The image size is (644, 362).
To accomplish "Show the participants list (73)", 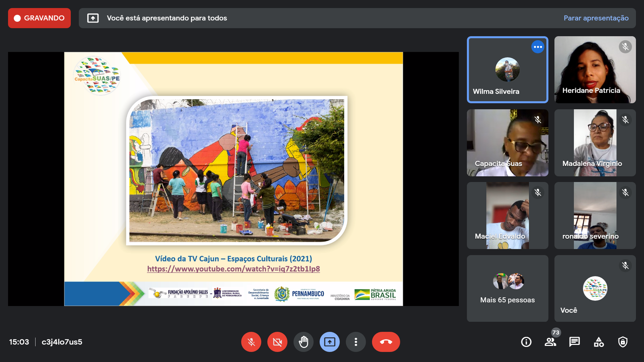I will point(550,342).
